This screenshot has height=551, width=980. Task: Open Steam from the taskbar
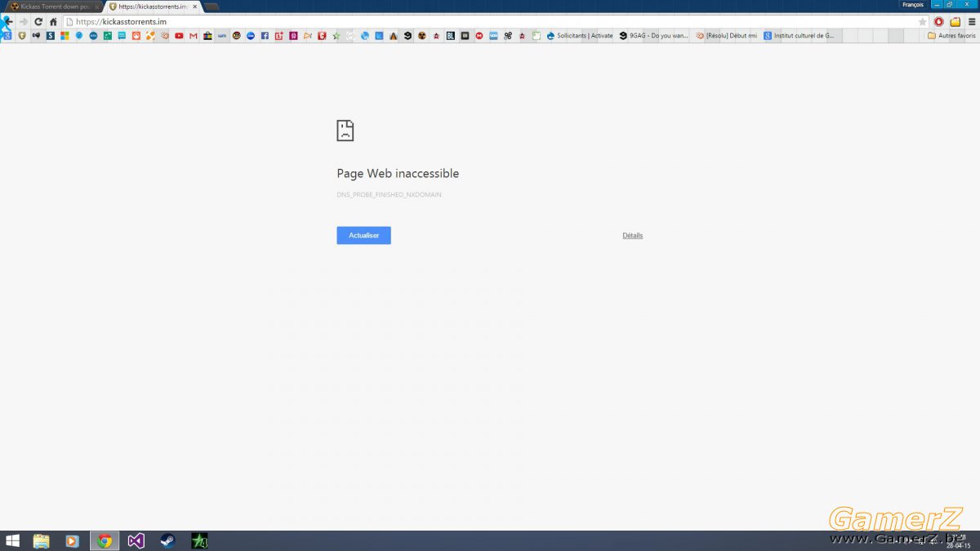(167, 540)
